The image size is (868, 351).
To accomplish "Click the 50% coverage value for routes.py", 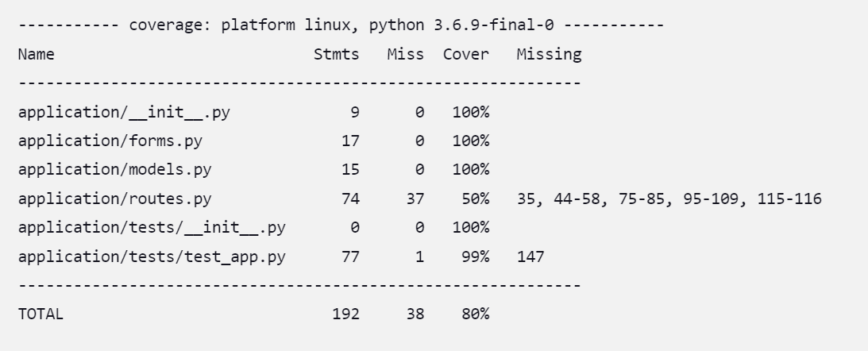I will click(476, 199).
